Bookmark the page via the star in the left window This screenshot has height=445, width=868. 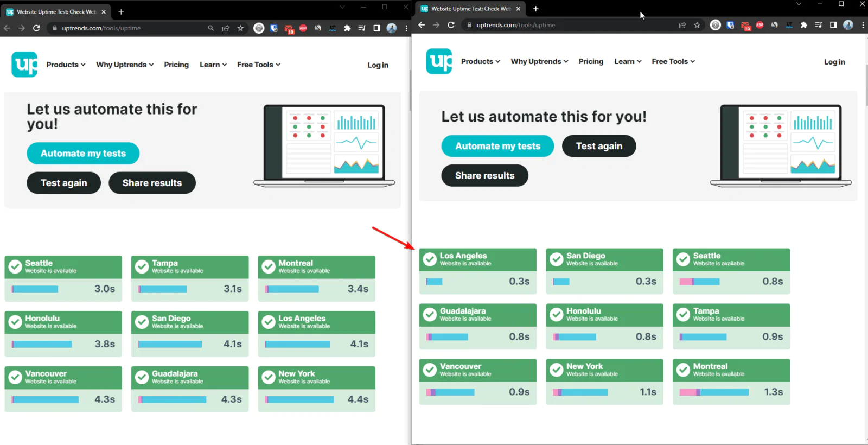tap(240, 28)
